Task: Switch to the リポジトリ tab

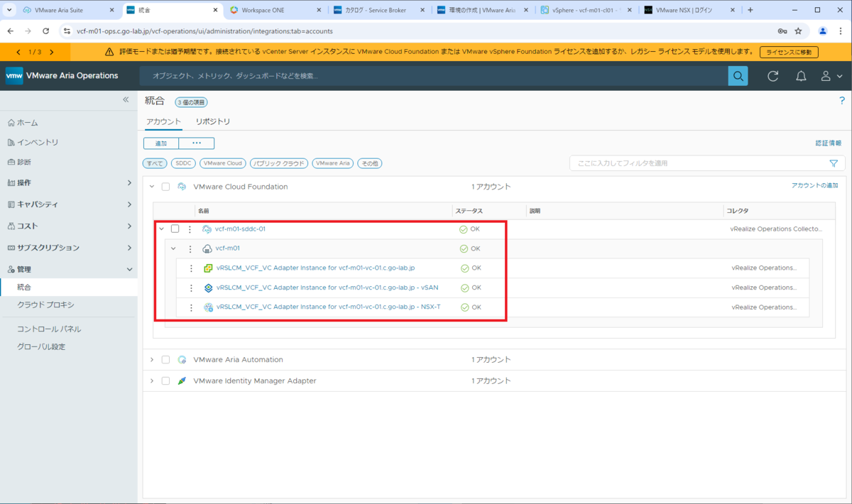Action: 213,121
